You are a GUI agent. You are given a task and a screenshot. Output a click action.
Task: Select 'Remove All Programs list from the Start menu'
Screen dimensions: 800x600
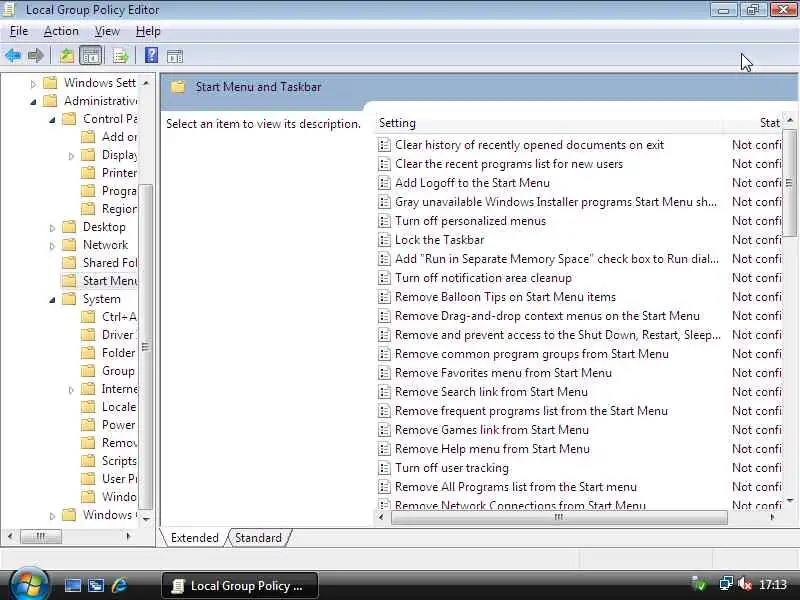(x=516, y=487)
